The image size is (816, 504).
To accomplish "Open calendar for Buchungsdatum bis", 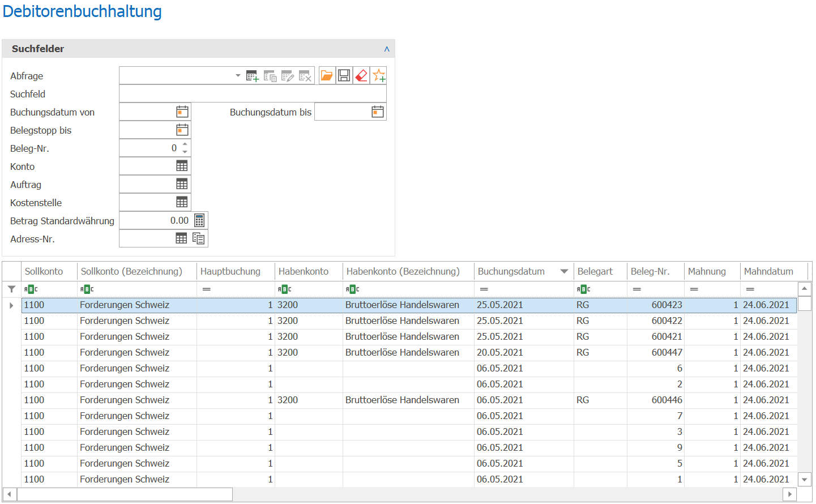I will click(378, 112).
